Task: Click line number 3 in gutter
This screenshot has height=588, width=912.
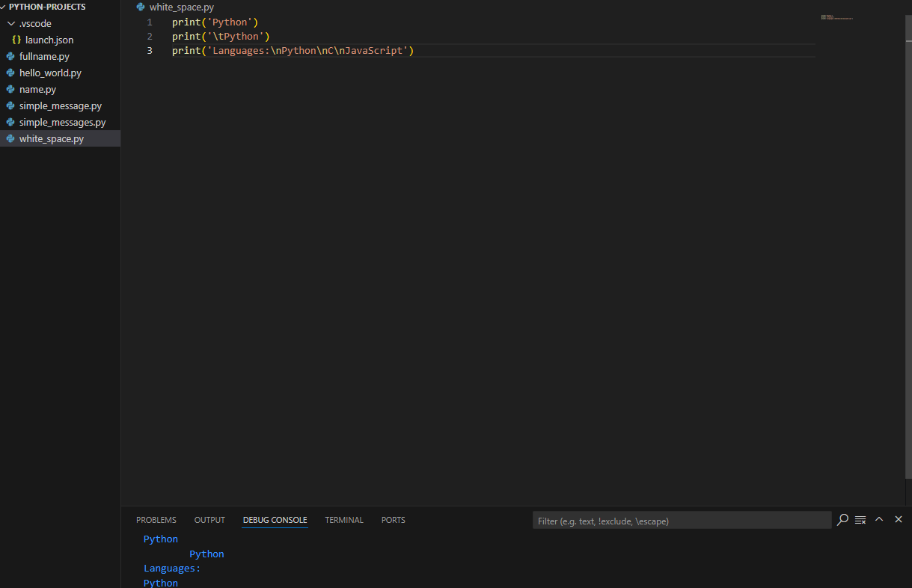Action: coord(150,51)
